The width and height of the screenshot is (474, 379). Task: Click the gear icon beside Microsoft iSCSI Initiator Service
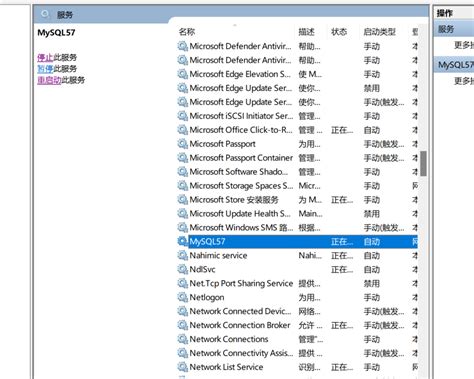click(x=182, y=116)
